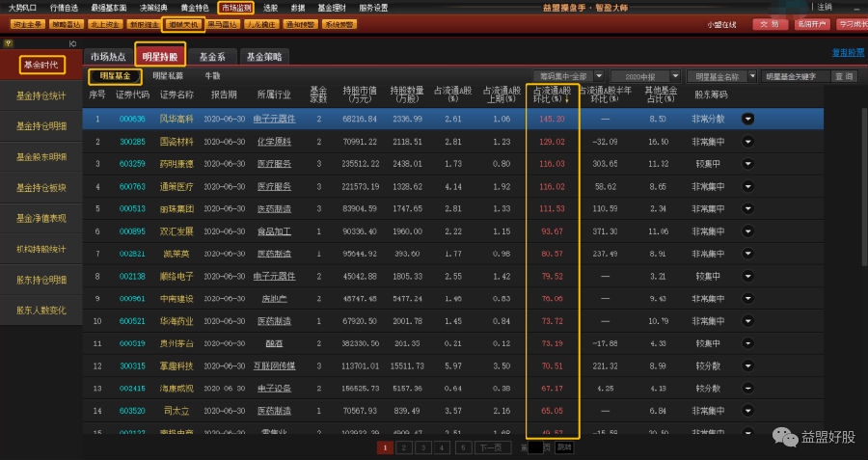Click the round arrow icon in 药明康德 row
Screen dimensions: 868x460
[x=747, y=164]
